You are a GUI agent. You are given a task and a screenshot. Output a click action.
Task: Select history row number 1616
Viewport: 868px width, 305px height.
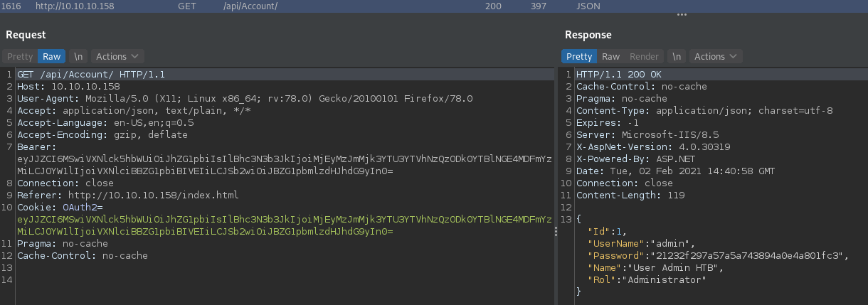tap(14, 6)
